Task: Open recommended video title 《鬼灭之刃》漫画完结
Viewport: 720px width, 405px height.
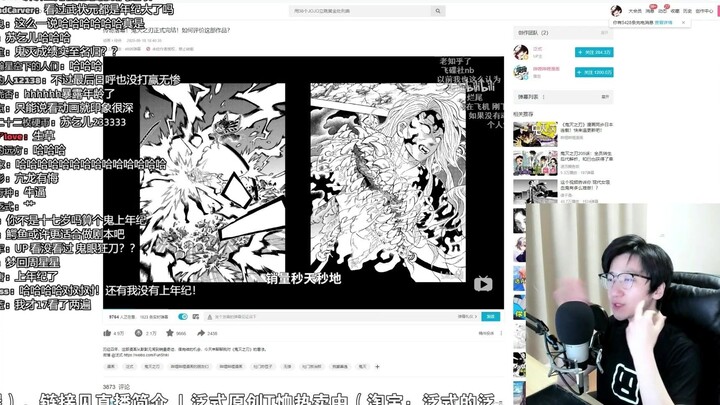Action: pos(587,127)
